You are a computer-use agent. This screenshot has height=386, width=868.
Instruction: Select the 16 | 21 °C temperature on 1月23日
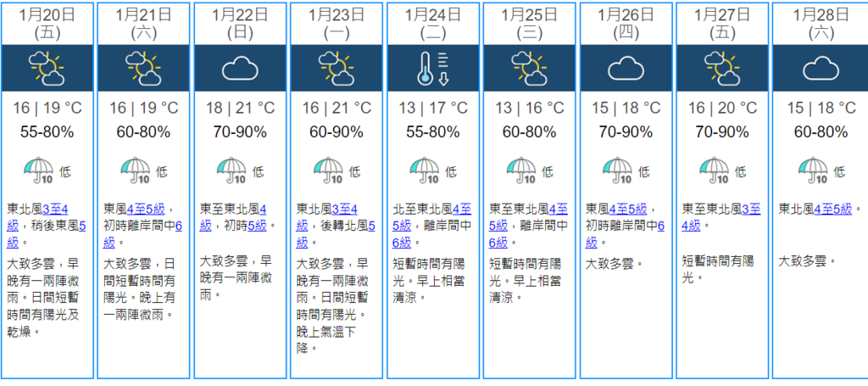(337, 108)
